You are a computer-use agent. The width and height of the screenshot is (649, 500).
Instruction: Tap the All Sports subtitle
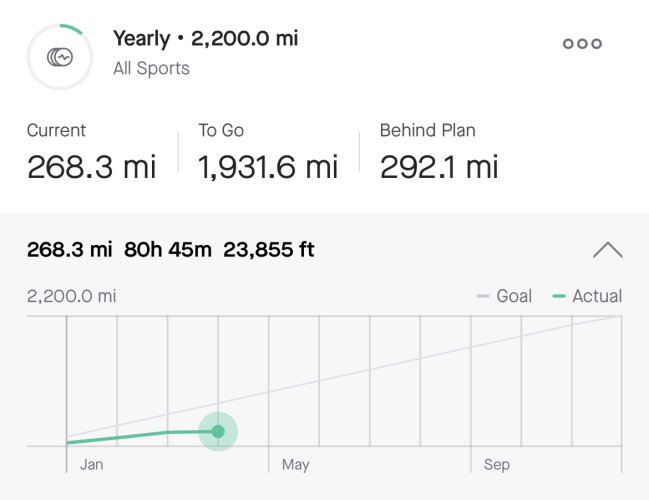(151, 68)
